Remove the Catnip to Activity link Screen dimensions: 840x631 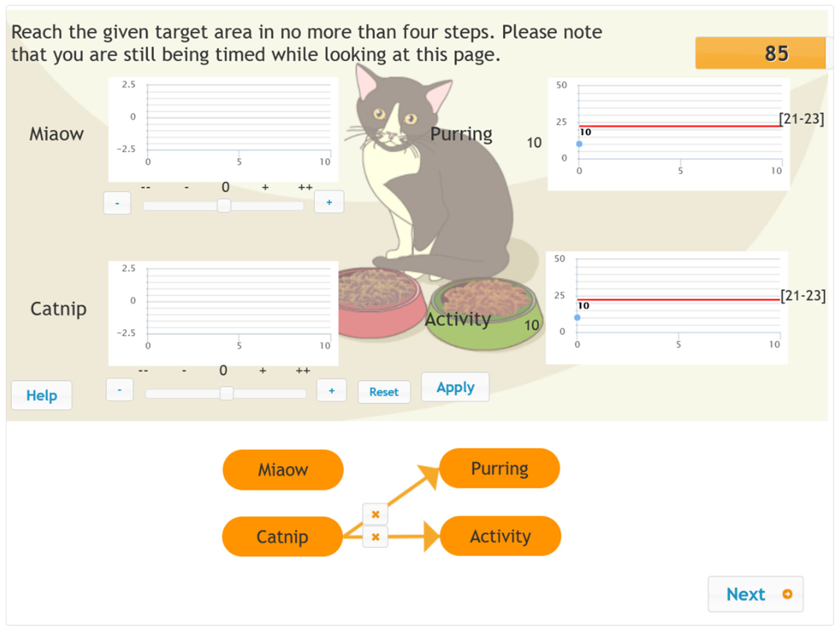tap(375, 537)
